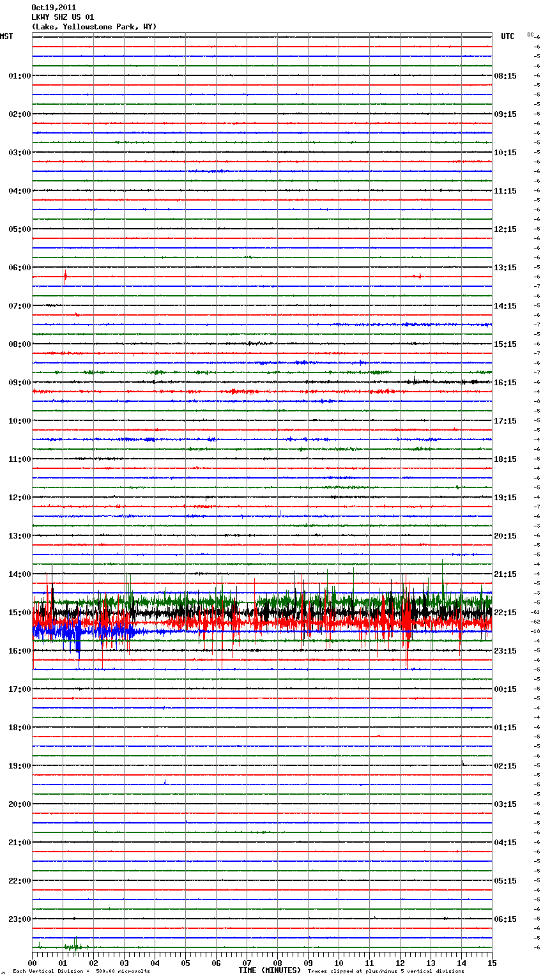Click the "02:15" UTC time label
This screenshot has width=543, height=980.
click(505, 766)
